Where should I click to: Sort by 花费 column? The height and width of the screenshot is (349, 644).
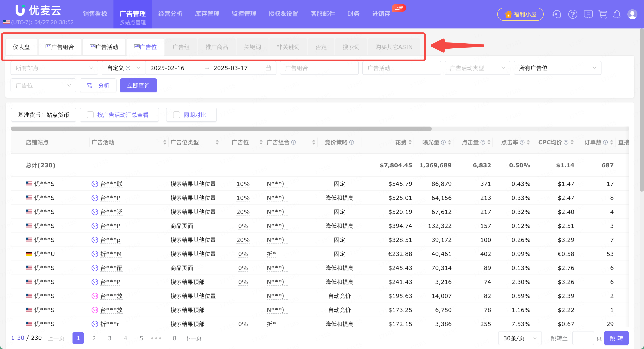[x=410, y=142]
